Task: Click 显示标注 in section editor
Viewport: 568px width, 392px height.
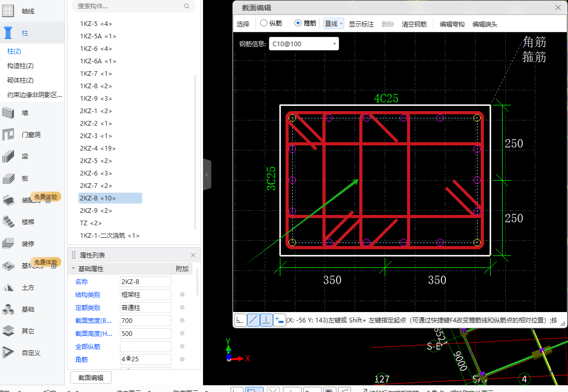Action: tap(361, 24)
